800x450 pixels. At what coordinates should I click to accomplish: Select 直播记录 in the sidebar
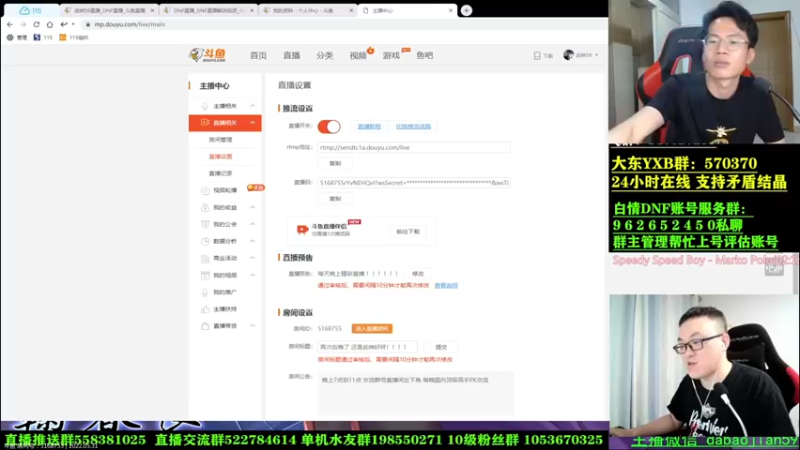220,173
